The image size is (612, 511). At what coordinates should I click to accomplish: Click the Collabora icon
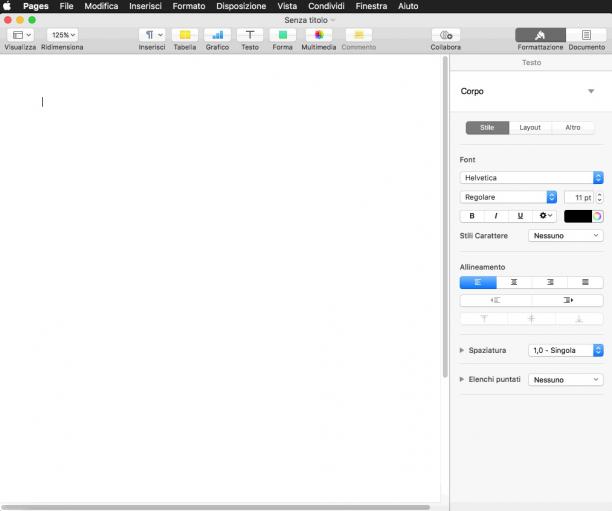pyautogui.click(x=446, y=35)
